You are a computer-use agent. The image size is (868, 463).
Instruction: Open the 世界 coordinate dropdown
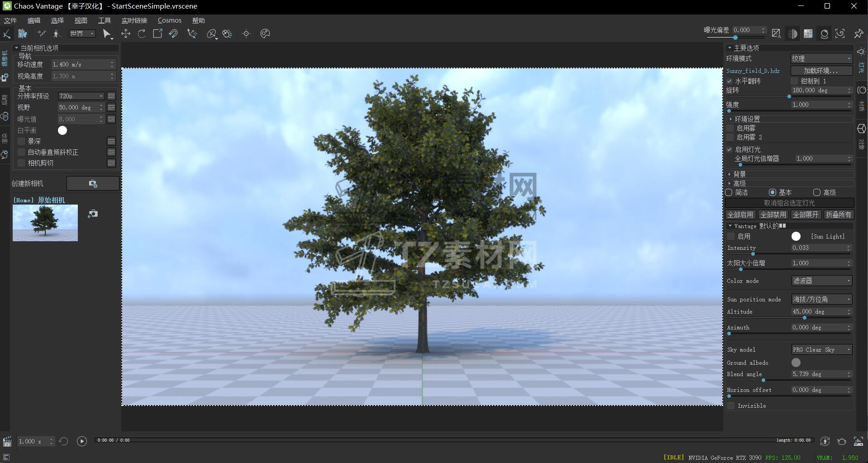point(82,33)
